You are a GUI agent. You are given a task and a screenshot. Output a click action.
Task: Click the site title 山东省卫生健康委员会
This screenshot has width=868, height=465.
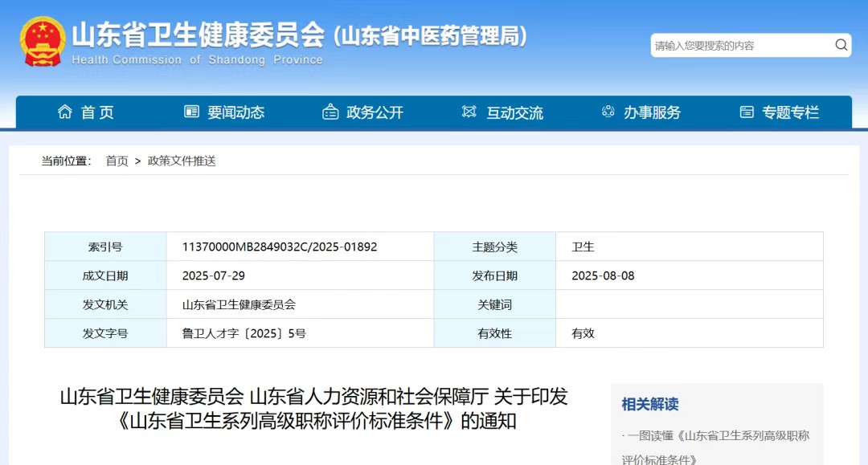click(x=199, y=35)
